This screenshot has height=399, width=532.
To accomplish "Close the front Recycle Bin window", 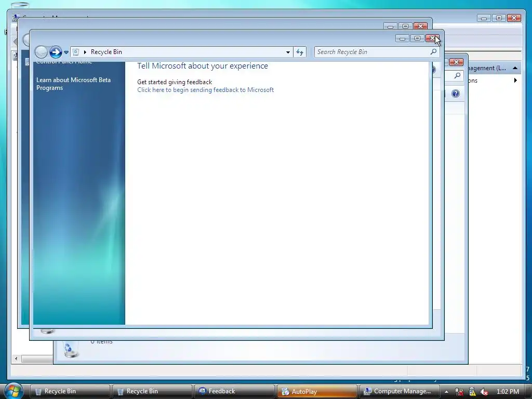I will [433, 38].
